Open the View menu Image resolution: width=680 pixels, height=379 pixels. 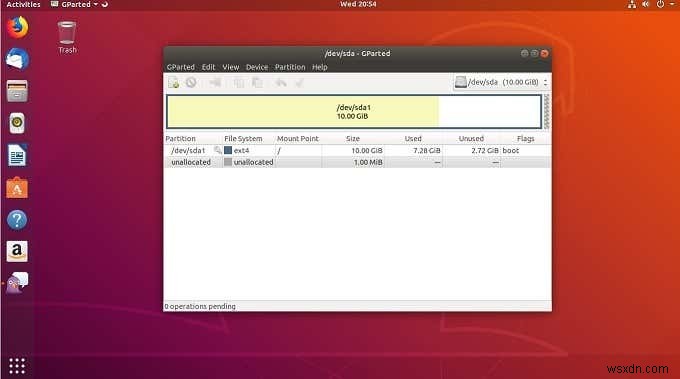click(231, 67)
